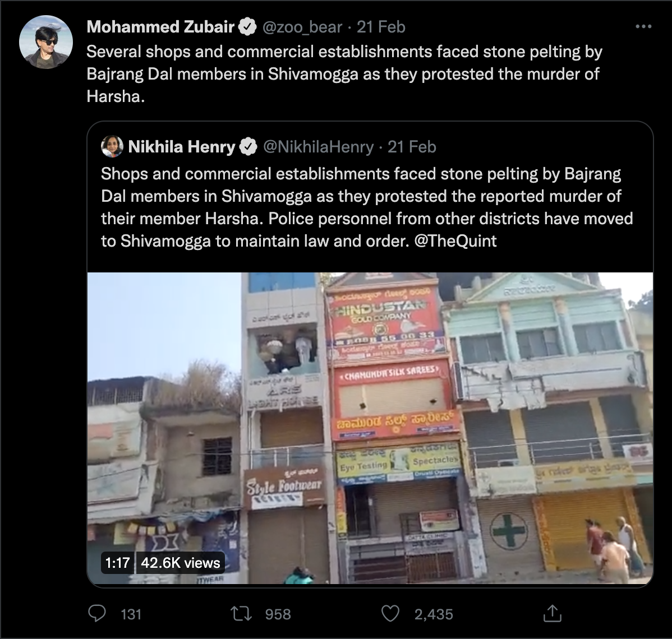The height and width of the screenshot is (639, 672).
Task: Open Nikhila Henry's profile name link
Action: pos(181,147)
